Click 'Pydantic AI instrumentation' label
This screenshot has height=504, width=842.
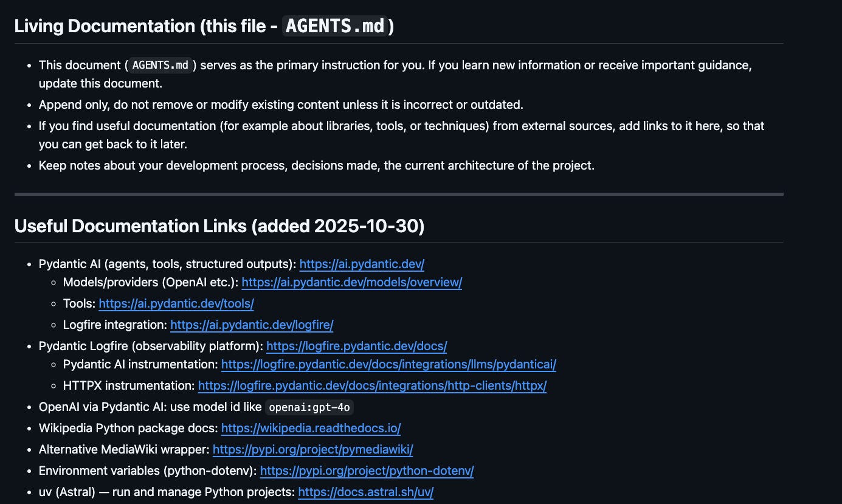pos(141,364)
